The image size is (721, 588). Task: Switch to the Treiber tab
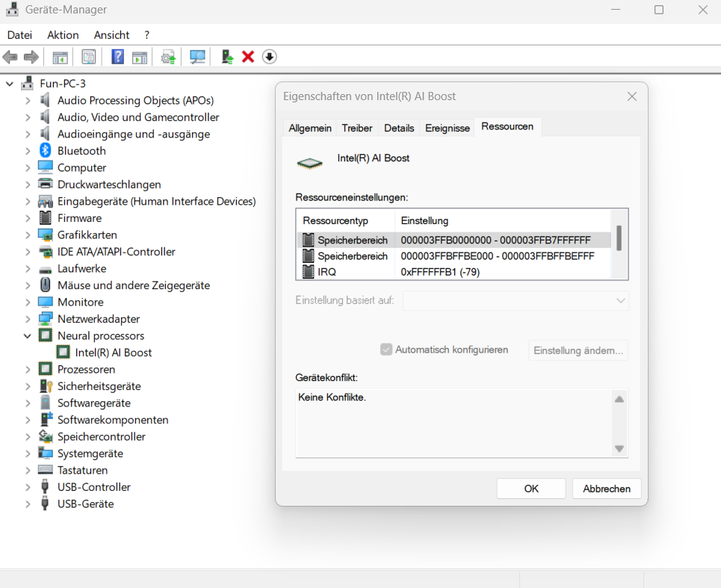(x=357, y=128)
